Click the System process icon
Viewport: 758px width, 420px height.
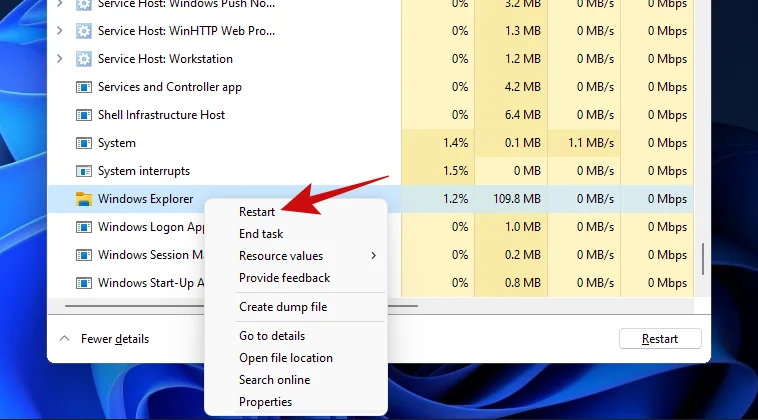[84, 143]
